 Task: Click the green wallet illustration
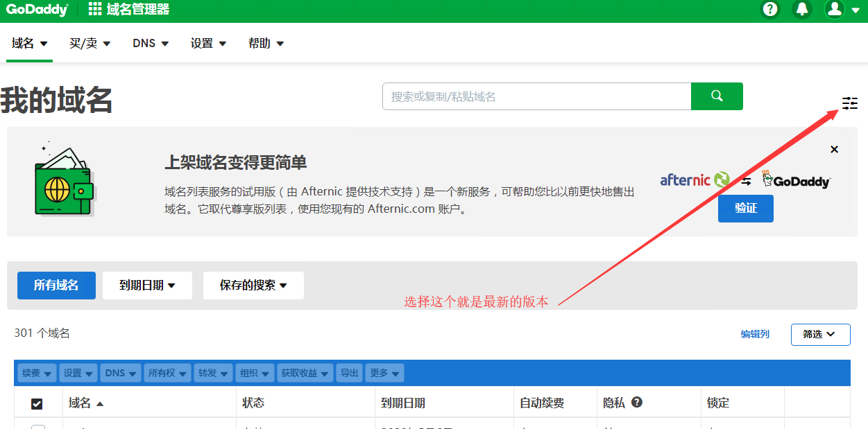pyautogui.click(x=64, y=180)
